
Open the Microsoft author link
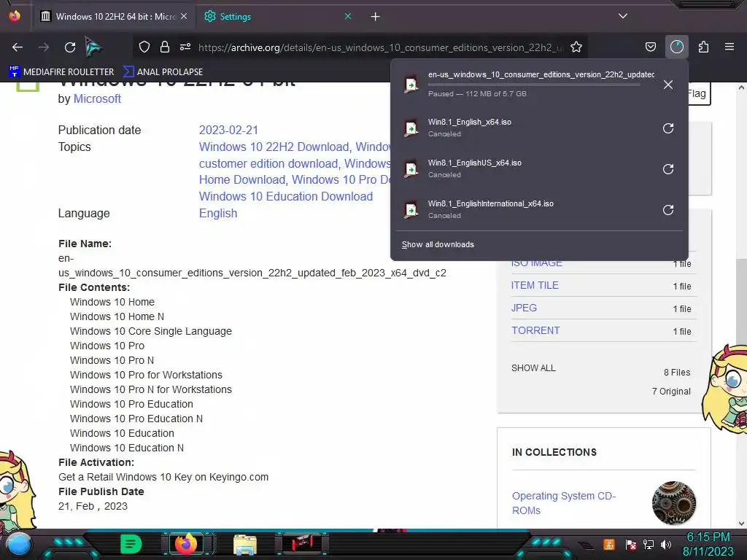coord(97,98)
